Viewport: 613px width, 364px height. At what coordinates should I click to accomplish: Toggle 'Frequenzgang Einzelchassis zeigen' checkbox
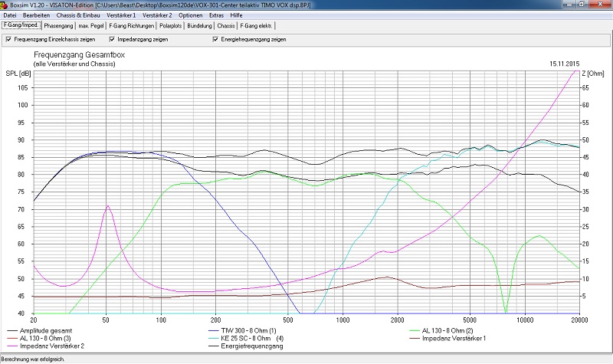click(8, 39)
